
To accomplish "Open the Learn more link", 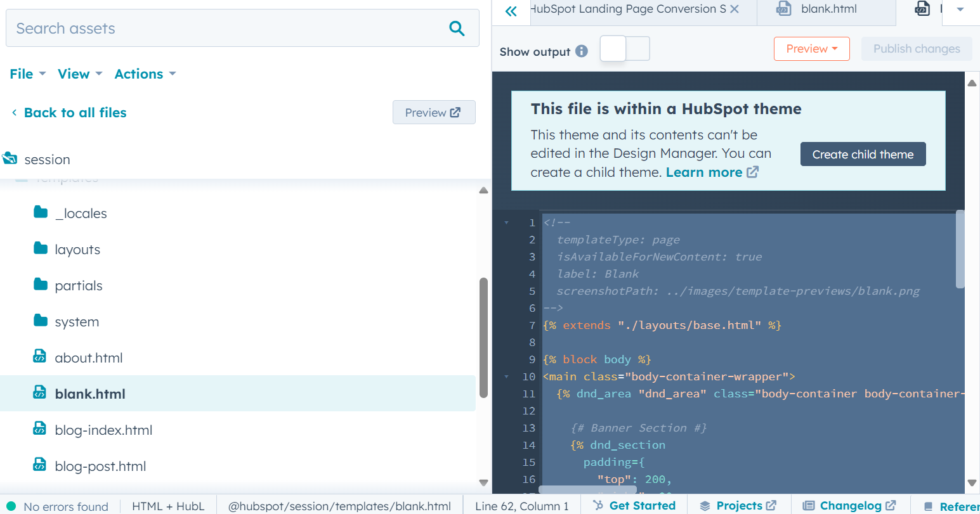I will tap(705, 172).
